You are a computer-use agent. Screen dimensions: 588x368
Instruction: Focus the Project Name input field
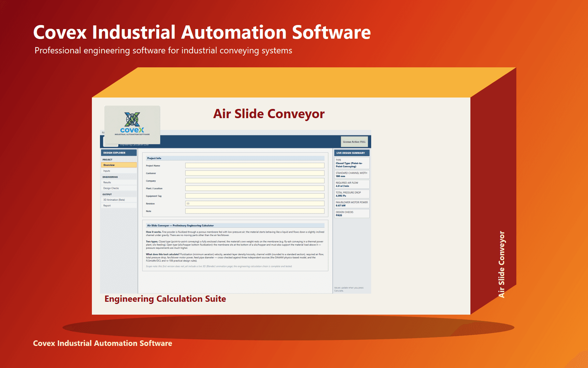(x=255, y=166)
